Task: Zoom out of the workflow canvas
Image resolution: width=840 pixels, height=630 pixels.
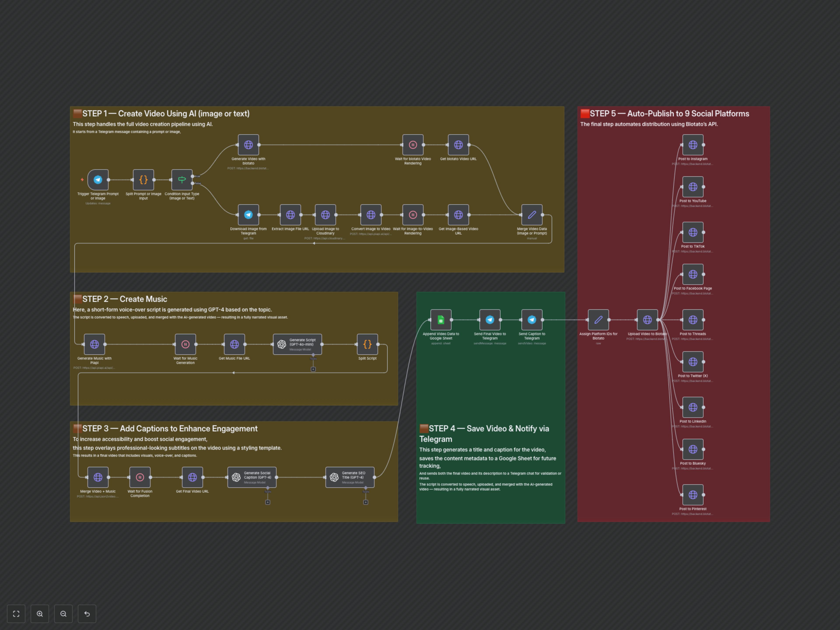Action: click(x=63, y=614)
